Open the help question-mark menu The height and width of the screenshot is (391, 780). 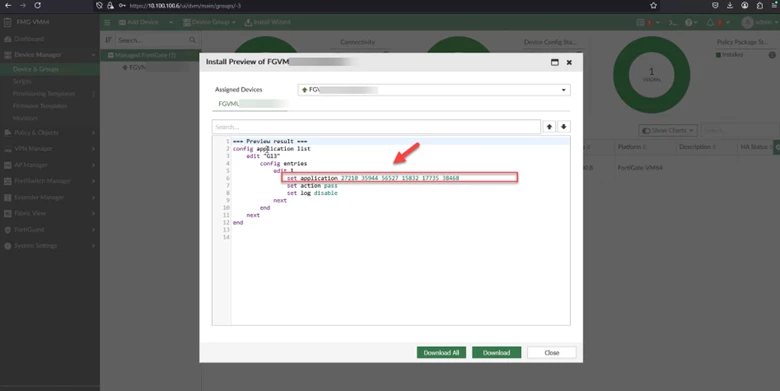pos(691,22)
